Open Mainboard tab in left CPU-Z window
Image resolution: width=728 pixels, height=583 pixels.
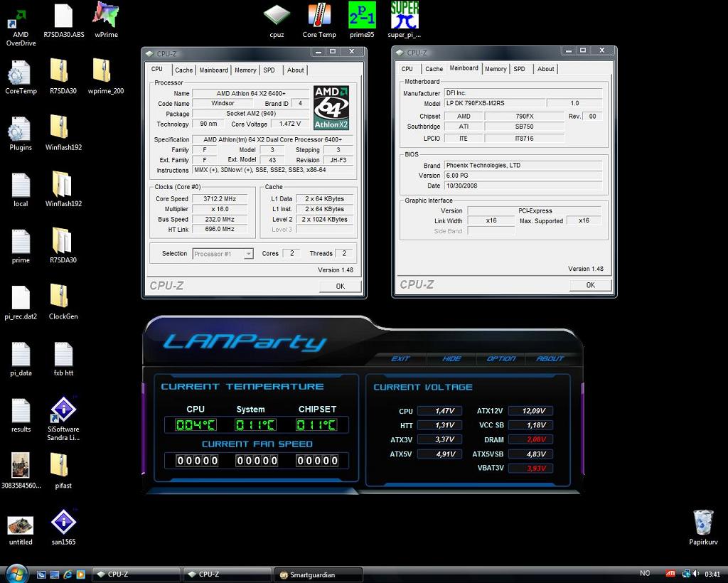pos(213,70)
